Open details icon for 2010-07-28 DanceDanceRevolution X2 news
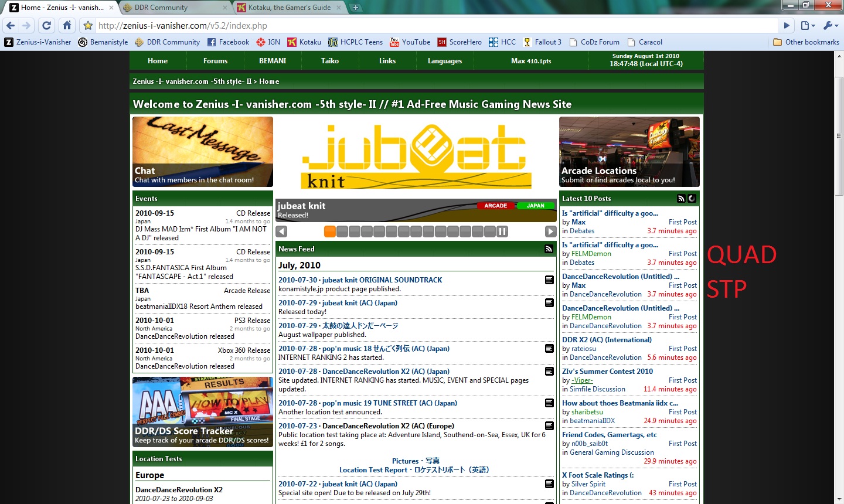 coord(549,372)
